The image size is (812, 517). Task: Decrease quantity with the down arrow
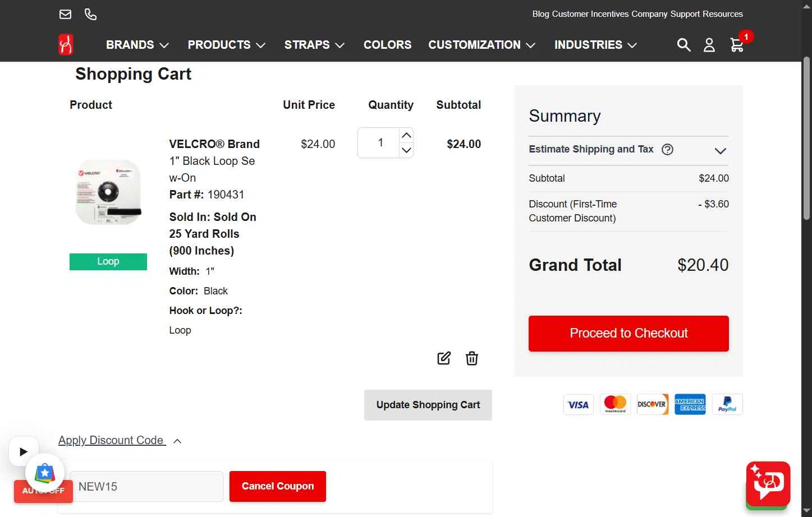click(x=407, y=150)
